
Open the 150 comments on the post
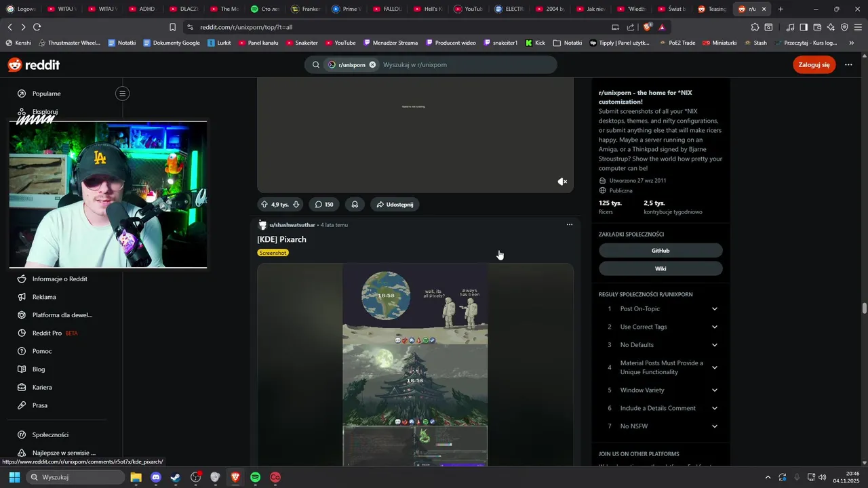(324, 204)
